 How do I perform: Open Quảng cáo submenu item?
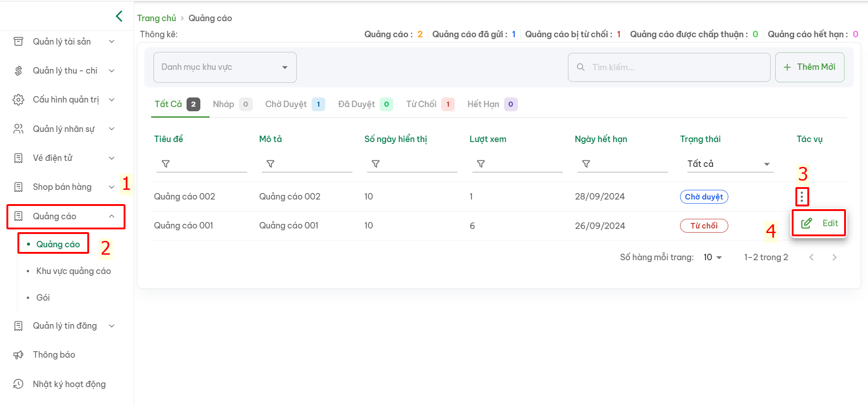tap(58, 244)
